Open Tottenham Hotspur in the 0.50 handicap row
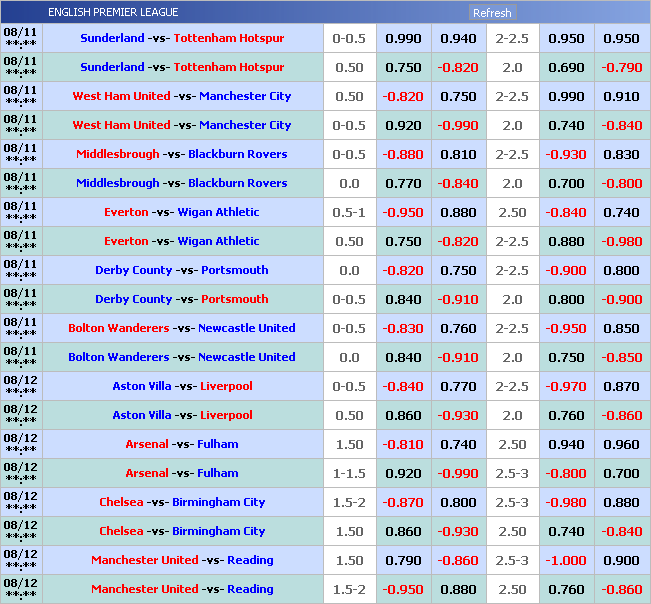This screenshot has height=604, width=651. click(229, 68)
